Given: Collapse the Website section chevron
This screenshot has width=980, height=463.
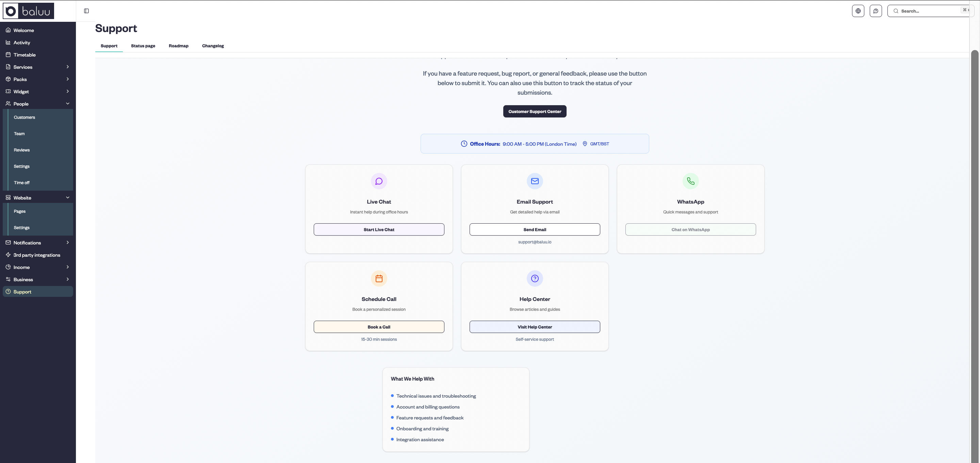Looking at the screenshot, I should (x=68, y=197).
